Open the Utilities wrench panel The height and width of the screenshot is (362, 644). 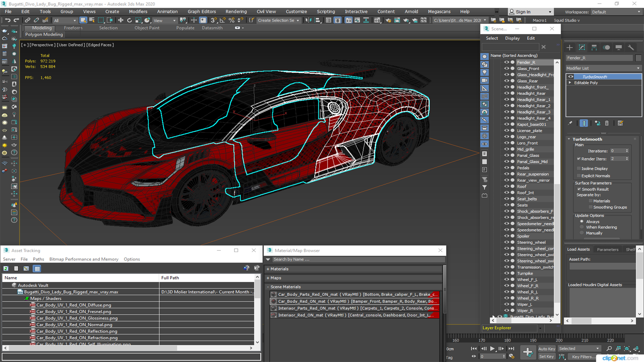[631, 48]
